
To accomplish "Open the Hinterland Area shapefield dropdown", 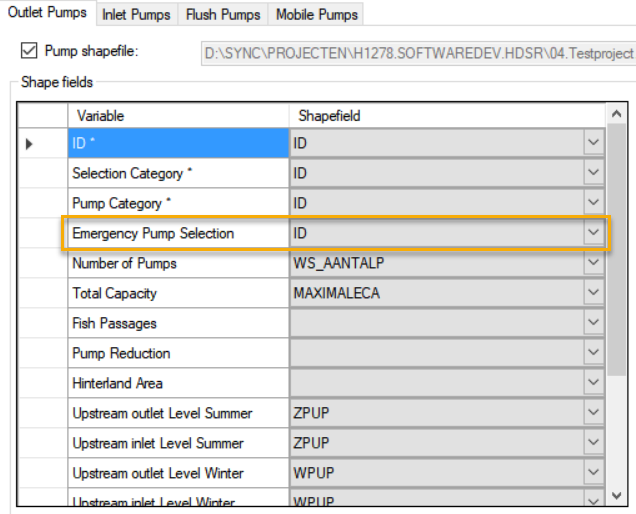I will [594, 384].
